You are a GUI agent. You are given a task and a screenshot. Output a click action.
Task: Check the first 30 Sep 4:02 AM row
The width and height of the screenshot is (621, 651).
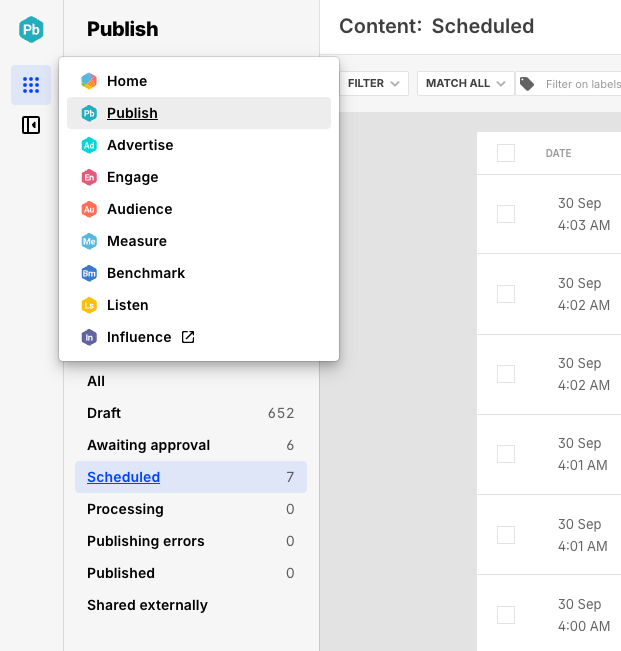[506, 294]
